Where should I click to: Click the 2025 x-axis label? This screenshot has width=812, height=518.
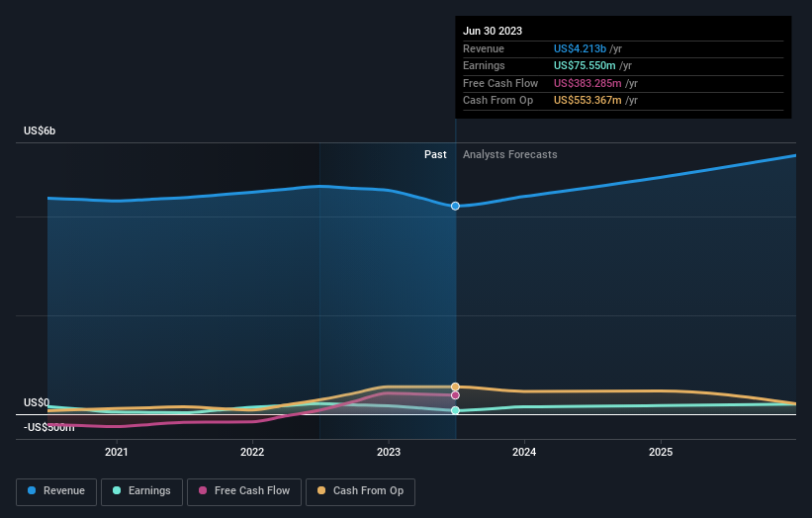661,453
